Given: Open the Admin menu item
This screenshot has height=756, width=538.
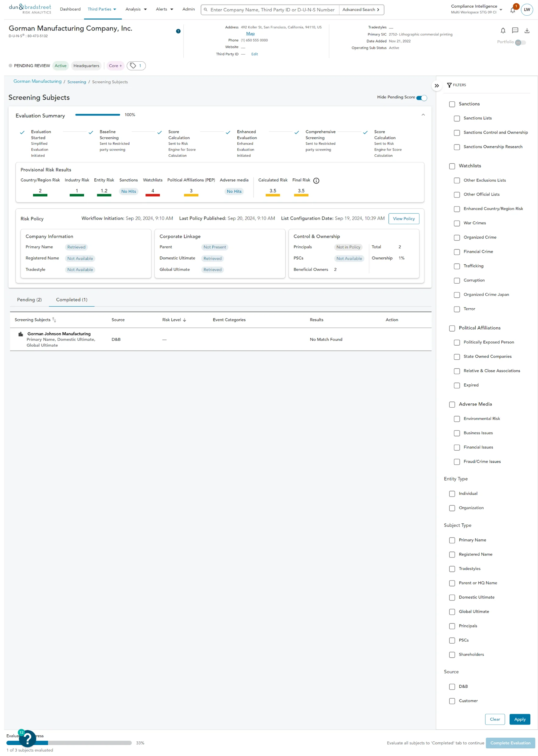Looking at the screenshot, I should 188,9.
